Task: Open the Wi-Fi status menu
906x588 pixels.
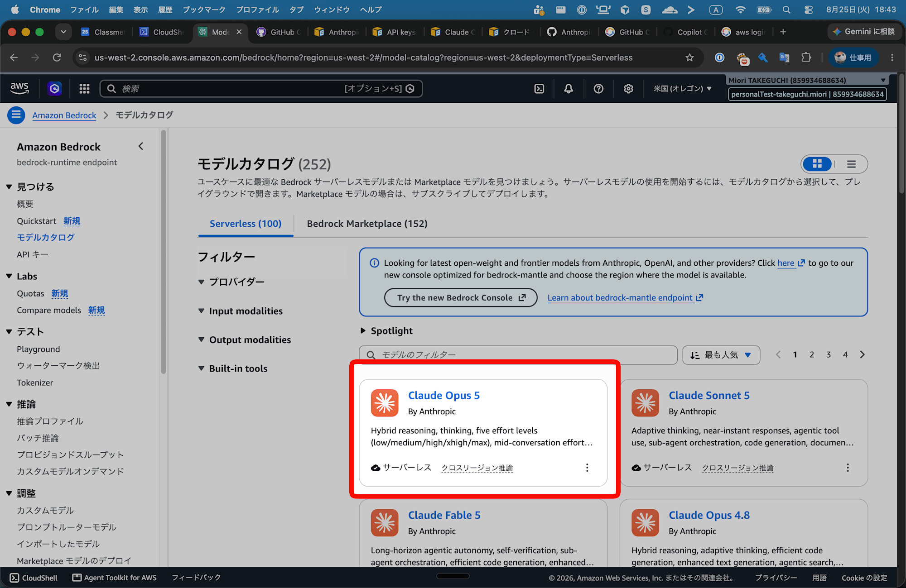Action: [x=740, y=10]
